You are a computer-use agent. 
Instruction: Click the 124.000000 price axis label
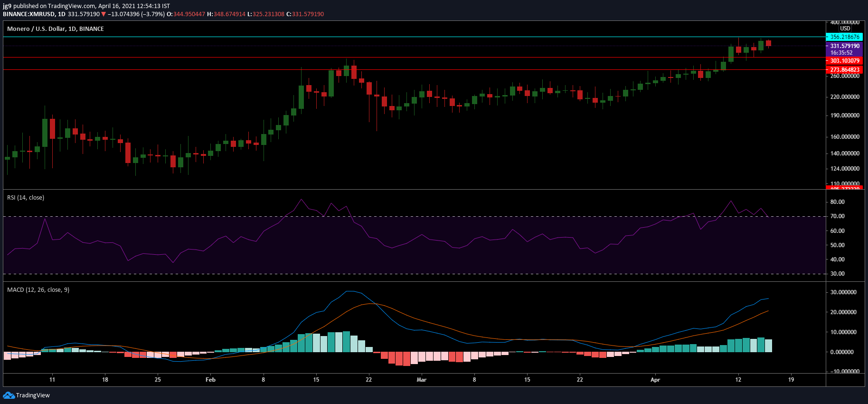(x=845, y=169)
